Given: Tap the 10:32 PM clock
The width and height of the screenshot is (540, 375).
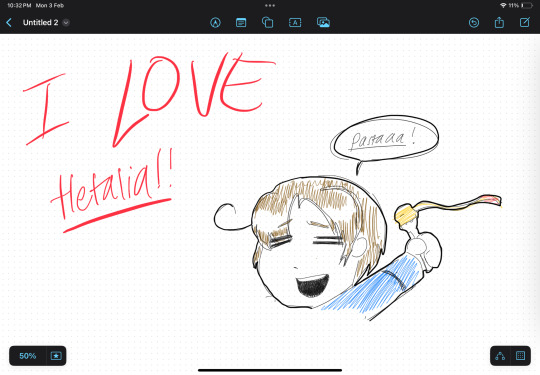Looking at the screenshot, I should tap(19, 6).
